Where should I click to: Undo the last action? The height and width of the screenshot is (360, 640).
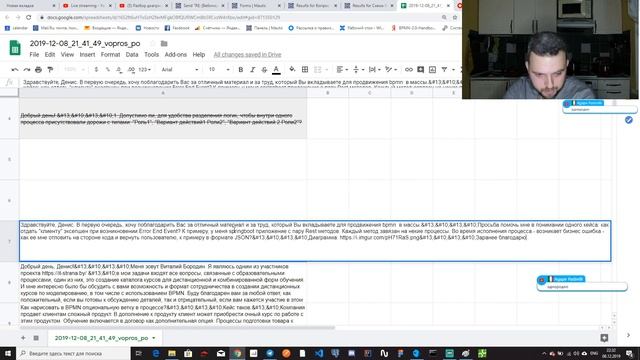click(15, 70)
